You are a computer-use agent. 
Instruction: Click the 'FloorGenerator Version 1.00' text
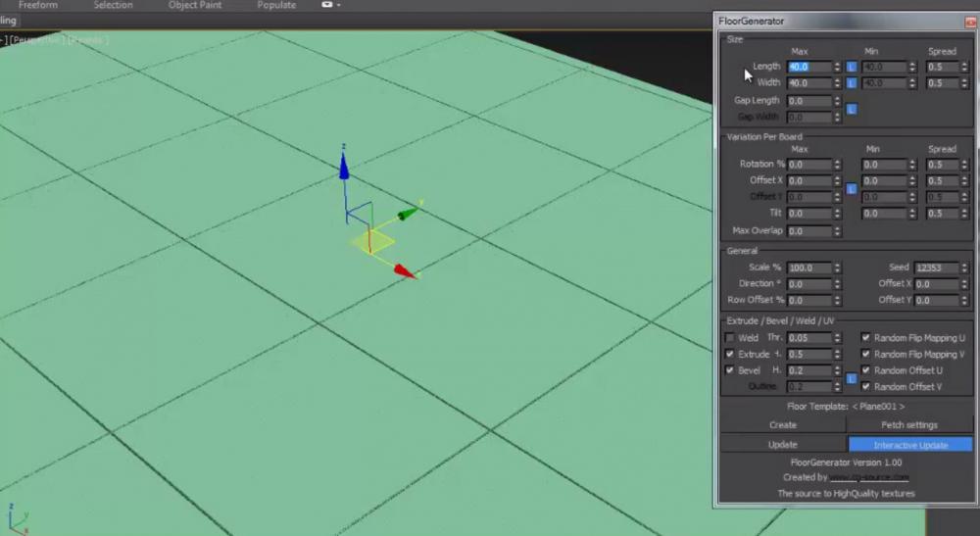(847, 463)
